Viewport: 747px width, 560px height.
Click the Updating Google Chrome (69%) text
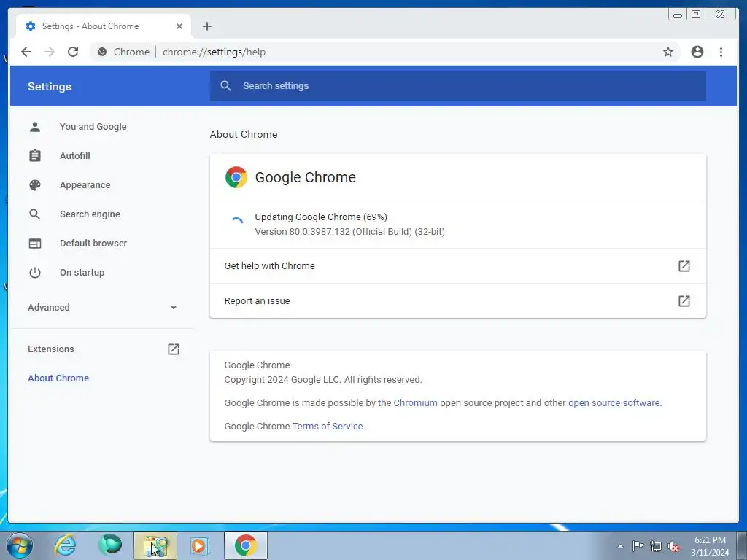click(x=321, y=217)
